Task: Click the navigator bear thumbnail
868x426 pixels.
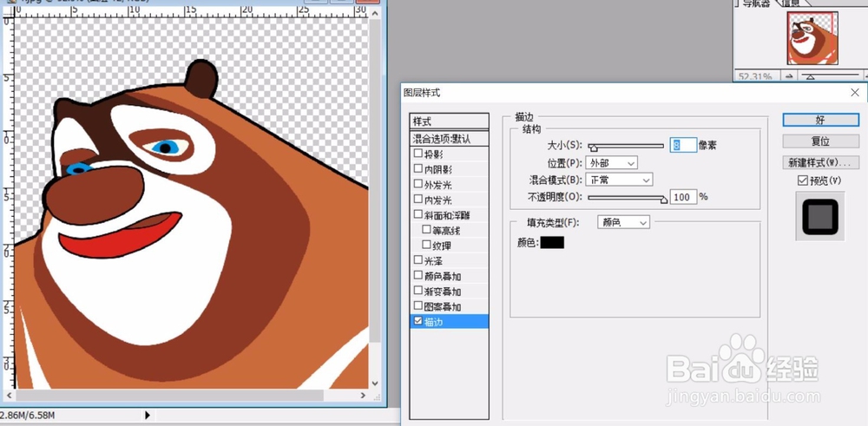Action: click(x=812, y=37)
